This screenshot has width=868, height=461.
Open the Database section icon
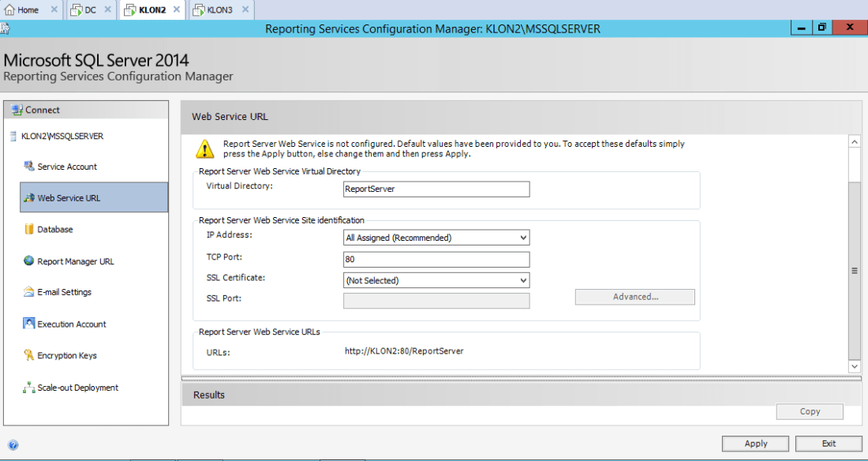(x=29, y=230)
